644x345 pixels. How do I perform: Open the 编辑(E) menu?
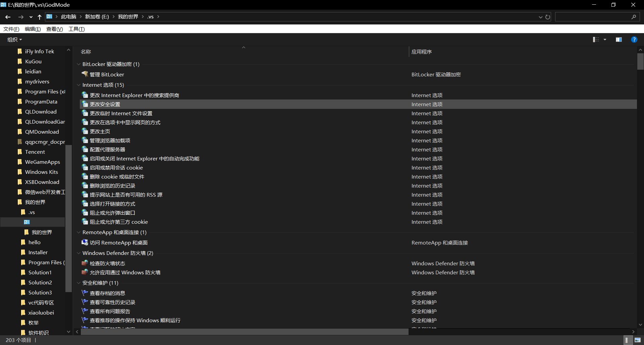click(x=33, y=29)
